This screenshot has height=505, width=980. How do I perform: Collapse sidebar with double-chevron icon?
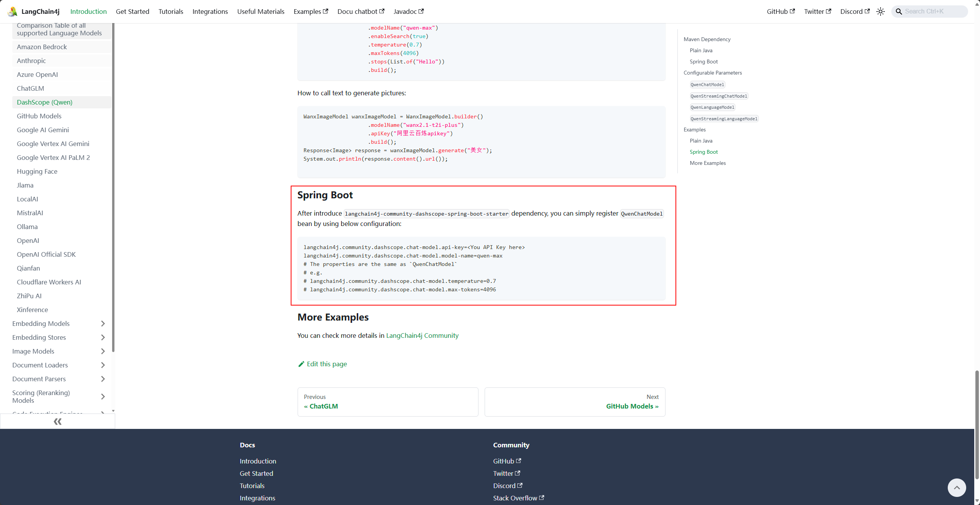point(58,422)
